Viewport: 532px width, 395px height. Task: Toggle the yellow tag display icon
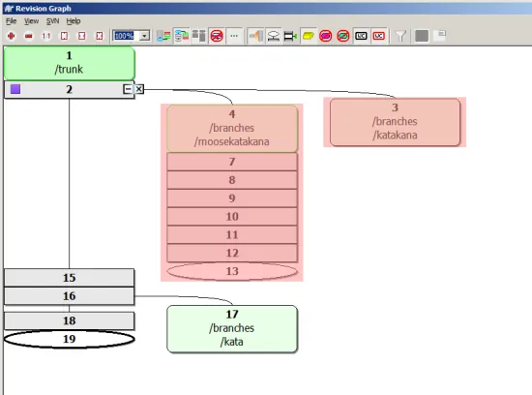tap(308, 36)
